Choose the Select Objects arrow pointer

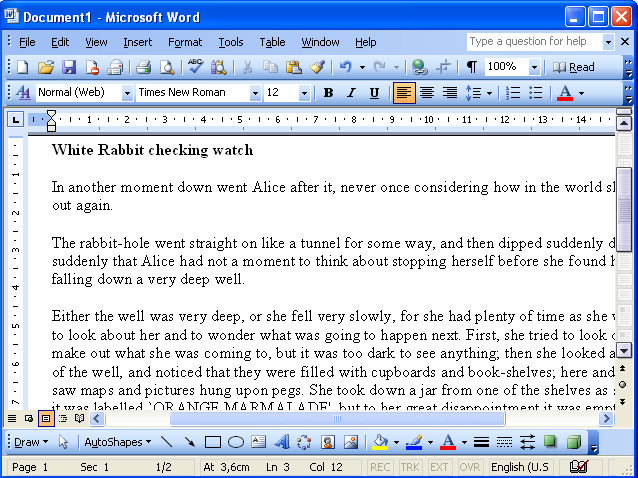pyautogui.click(x=63, y=442)
